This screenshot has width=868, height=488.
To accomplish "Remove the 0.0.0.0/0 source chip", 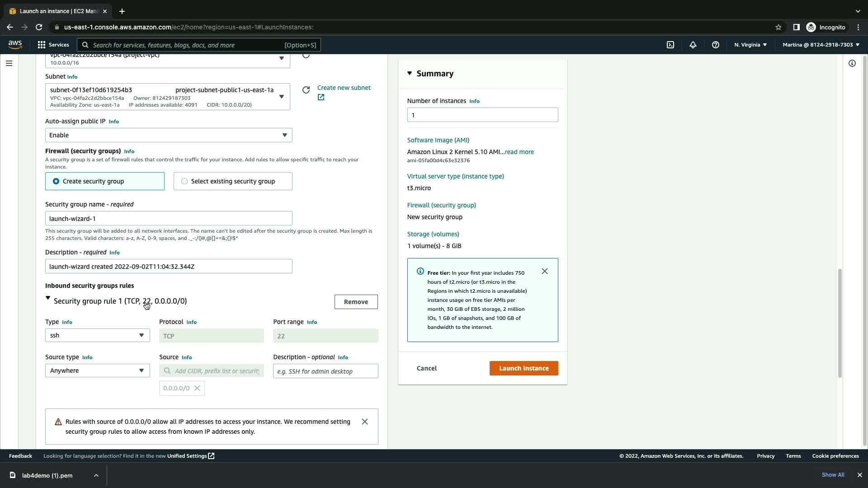I will [x=197, y=388].
